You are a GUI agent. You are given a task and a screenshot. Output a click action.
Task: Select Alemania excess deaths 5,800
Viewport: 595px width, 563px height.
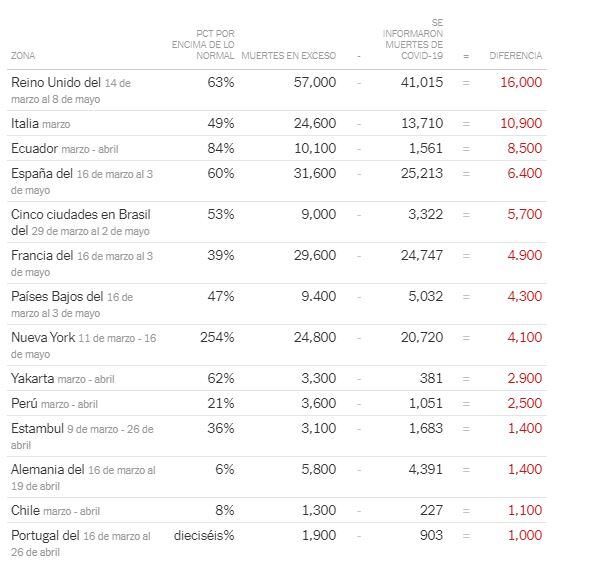coord(319,469)
